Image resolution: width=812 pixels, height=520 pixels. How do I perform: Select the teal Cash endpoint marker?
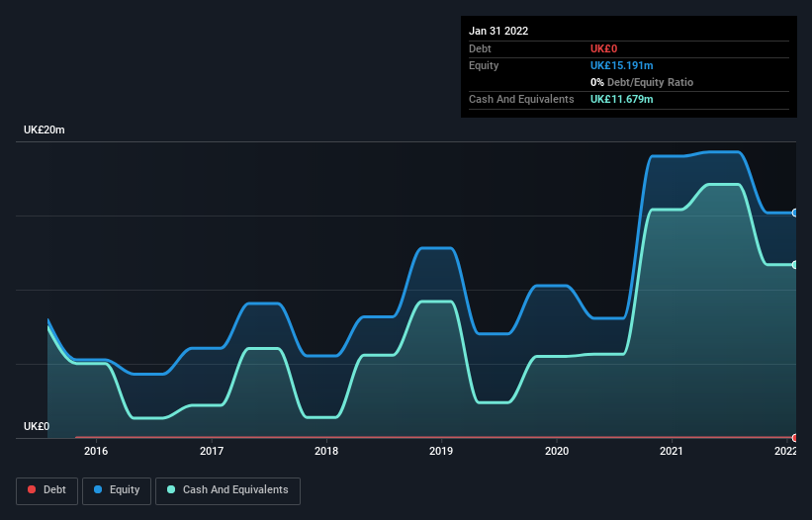tap(795, 265)
